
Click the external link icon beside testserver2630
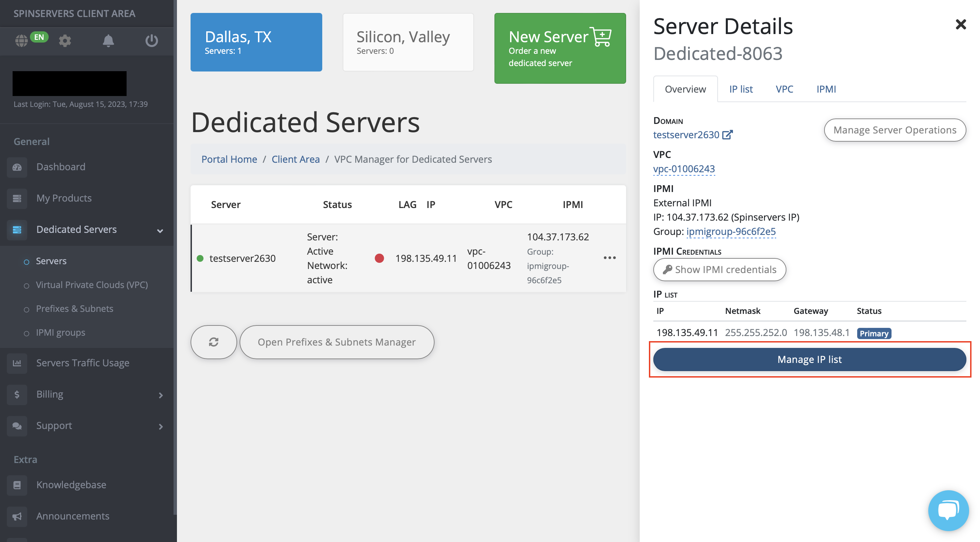(728, 135)
